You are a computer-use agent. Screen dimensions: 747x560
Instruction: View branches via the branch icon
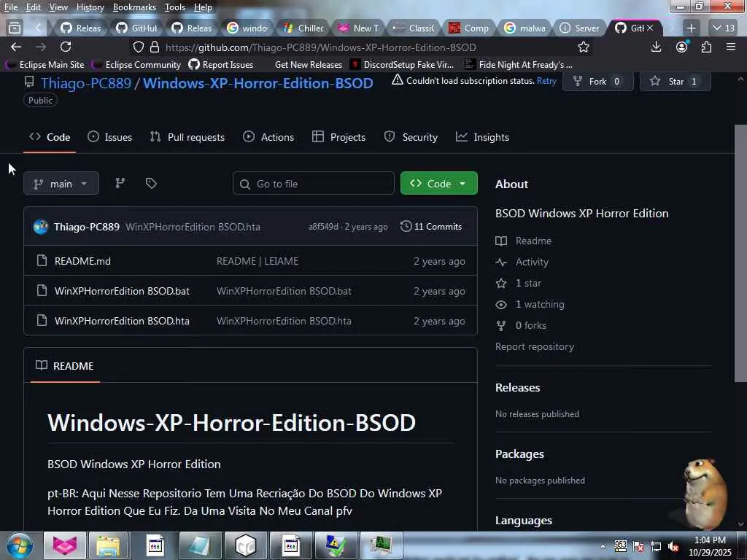(120, 183)
